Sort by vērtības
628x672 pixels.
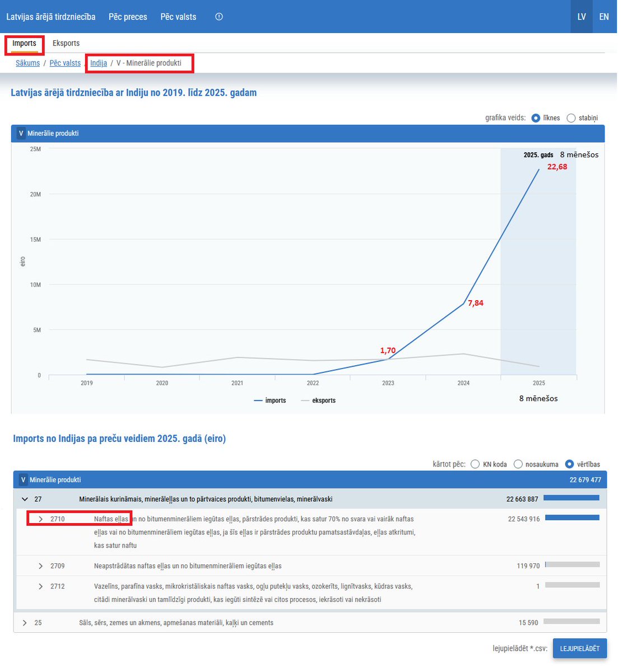(x=570, y=464)
